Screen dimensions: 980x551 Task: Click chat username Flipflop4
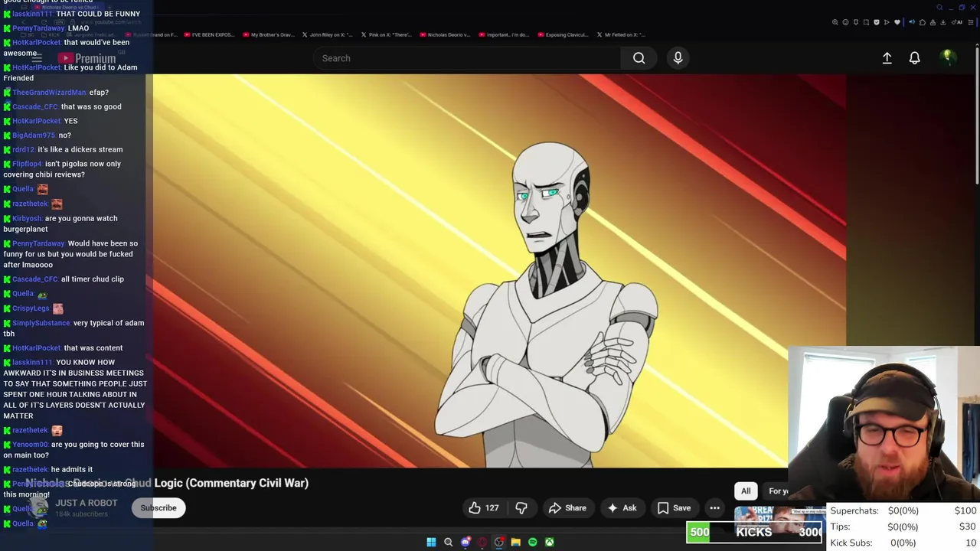[28, 164]
